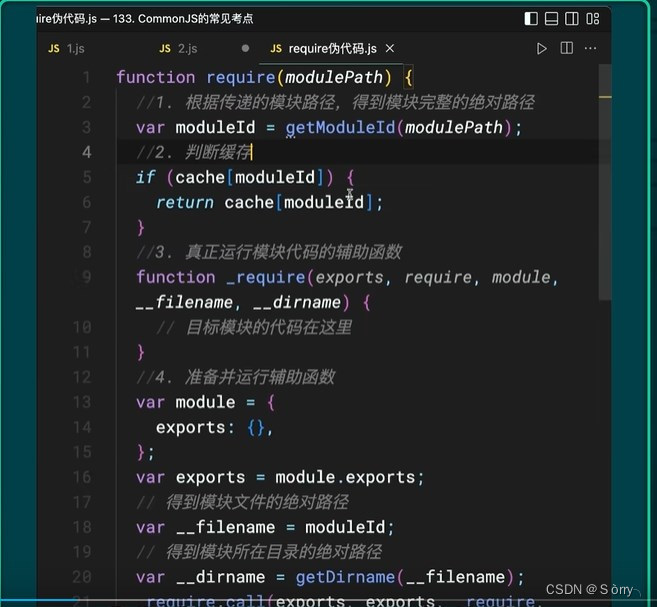
Task: Switch to the 1.js tab
Action: pos(67,49)
